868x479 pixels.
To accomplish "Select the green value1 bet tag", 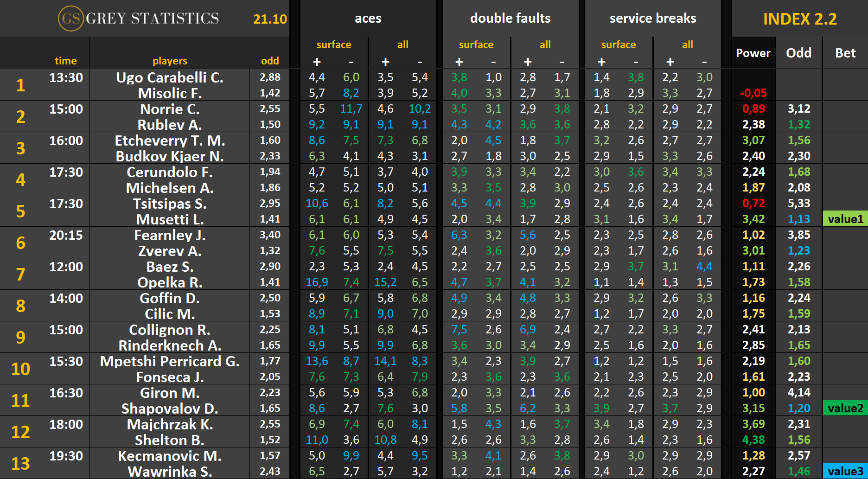I will [845, 219].
